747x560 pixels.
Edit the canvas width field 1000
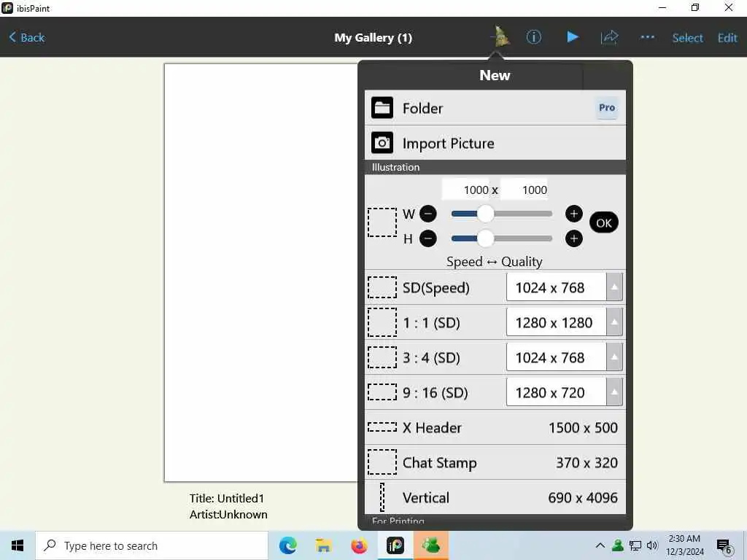[x=466, y=190]
